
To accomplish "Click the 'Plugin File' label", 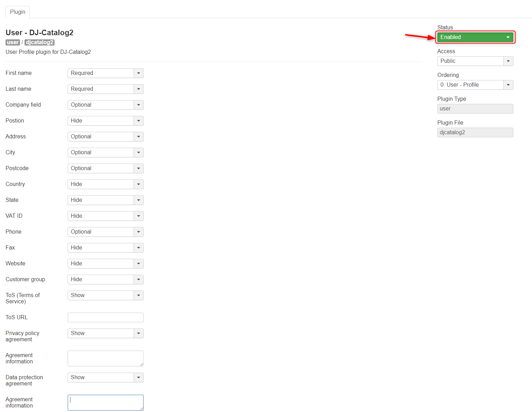I will click(450, 123).
